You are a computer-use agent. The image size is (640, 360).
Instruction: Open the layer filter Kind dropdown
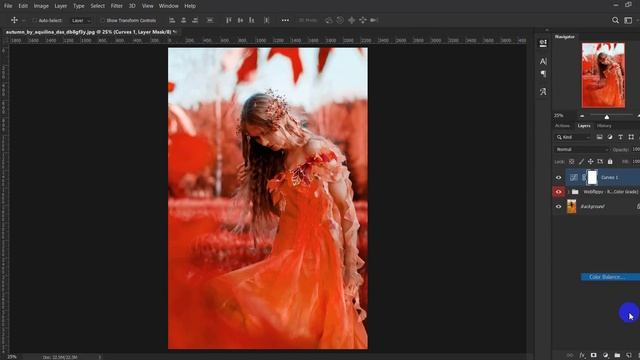[573, 137]
